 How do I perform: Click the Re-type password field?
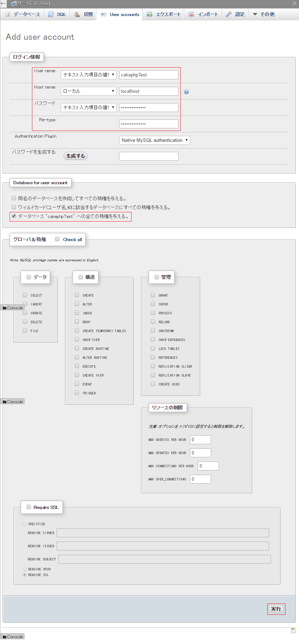pos(149,124)
